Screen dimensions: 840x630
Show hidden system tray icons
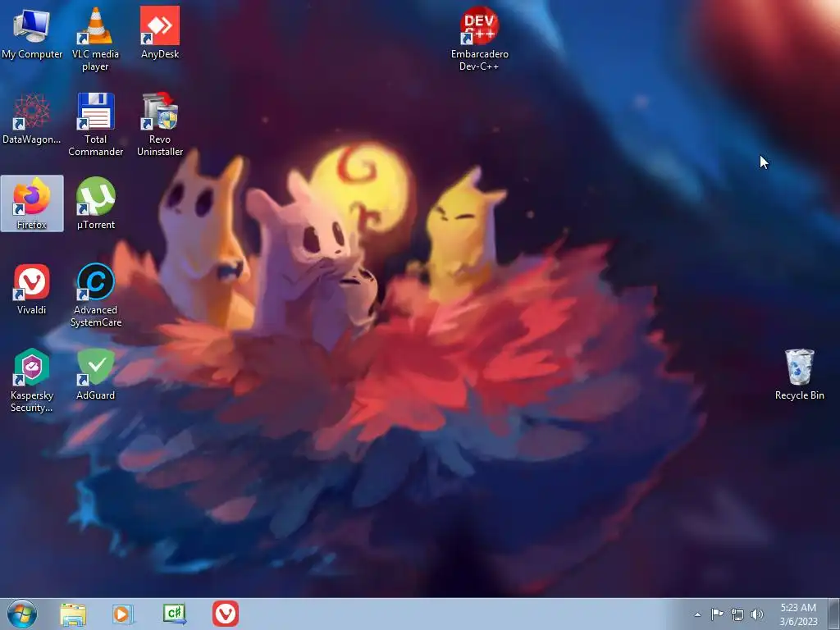click(697, 614)
